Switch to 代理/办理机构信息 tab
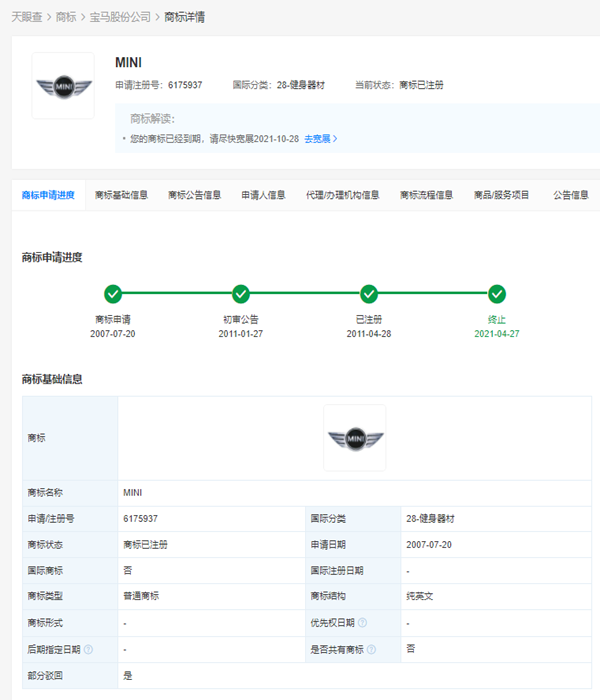Viewport: 600px width, 700px height. 342,195
